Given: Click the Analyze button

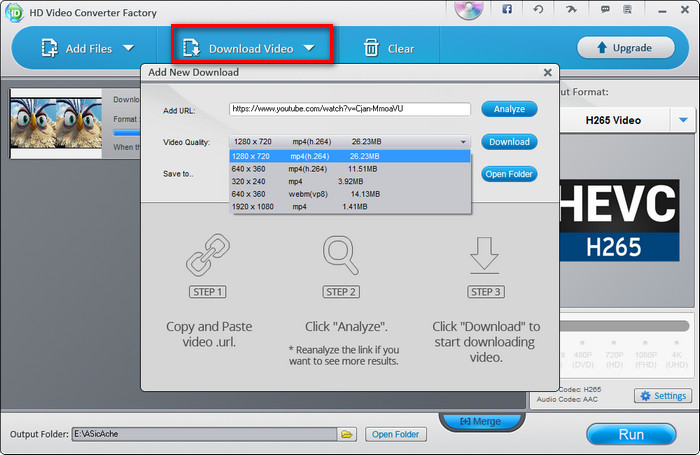Looking at the screenshot, I should pos(509,109).
